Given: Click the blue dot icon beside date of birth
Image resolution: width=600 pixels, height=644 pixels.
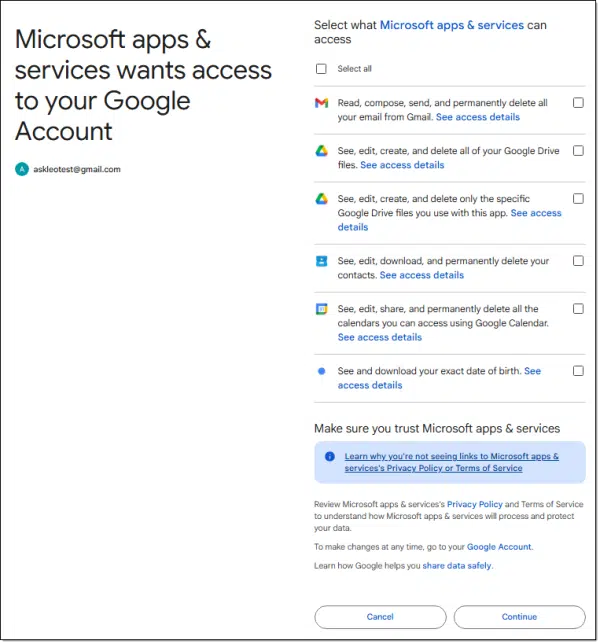Looking at the screenshot, I should pyautogui.click(x=322, y=371).
